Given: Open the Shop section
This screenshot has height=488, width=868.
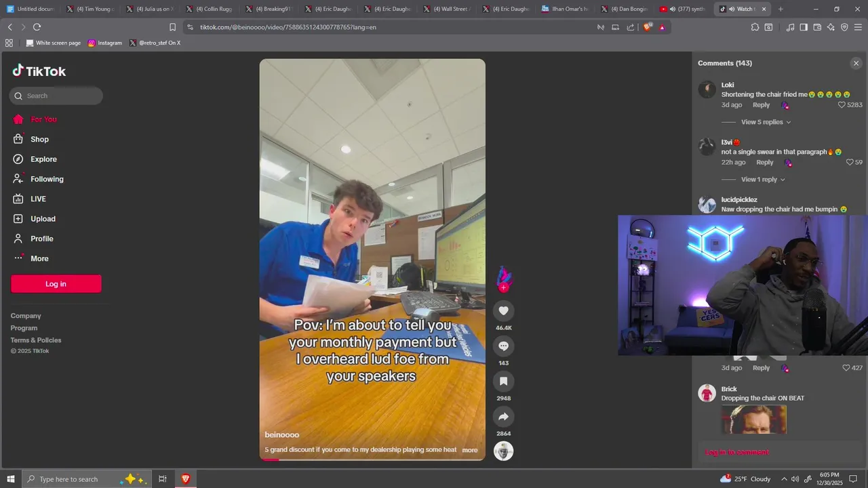Looking at the screenshot, I should pyautogui.click(x=39, y=139).
